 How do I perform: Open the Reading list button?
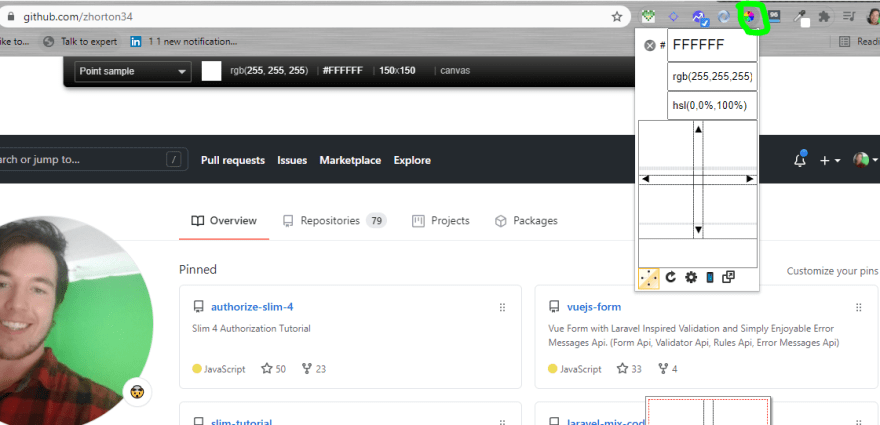tap(859, 42)
